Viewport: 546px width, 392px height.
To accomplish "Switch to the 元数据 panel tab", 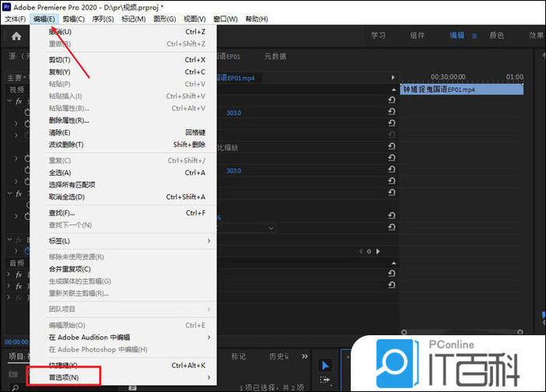I will pos(275,57).
